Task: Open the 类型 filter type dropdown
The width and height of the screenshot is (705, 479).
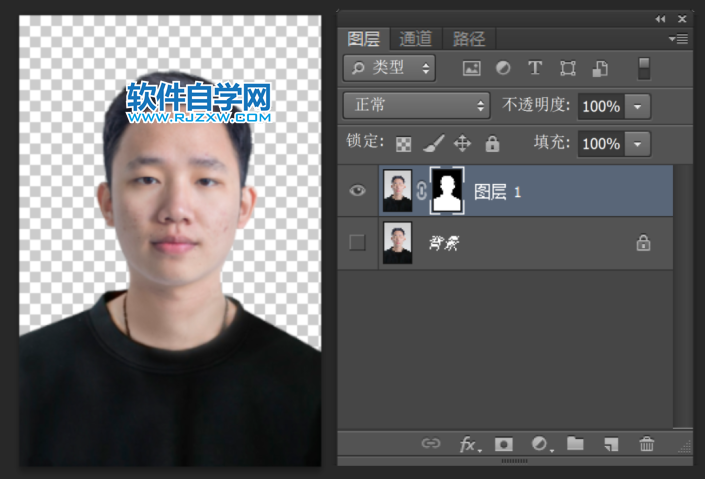Action: tap(389, 68)
